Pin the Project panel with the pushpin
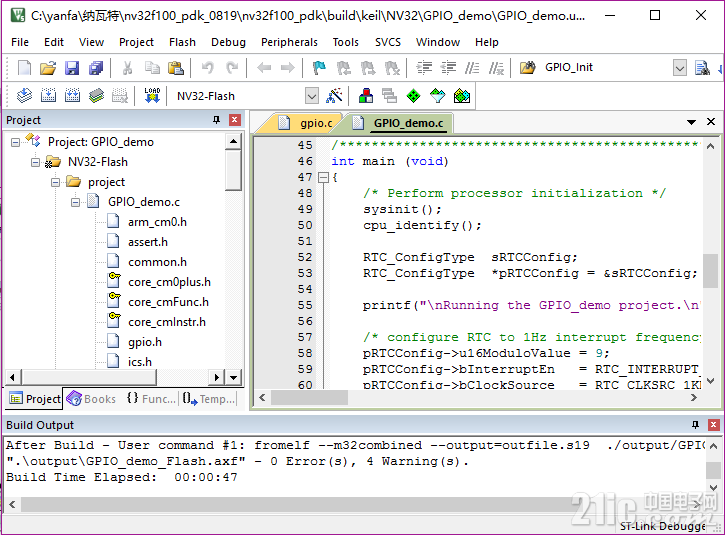This screenshot has width=725, height=535. click(x=216, y=120)
